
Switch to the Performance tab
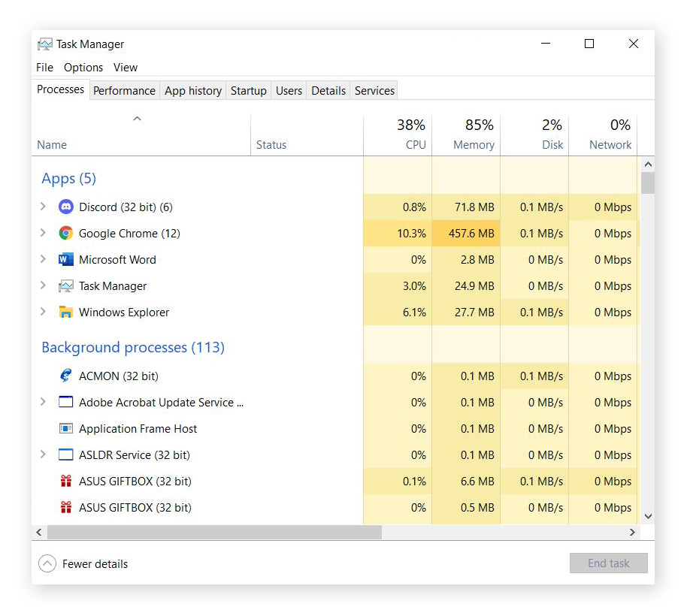coord(124,90)
